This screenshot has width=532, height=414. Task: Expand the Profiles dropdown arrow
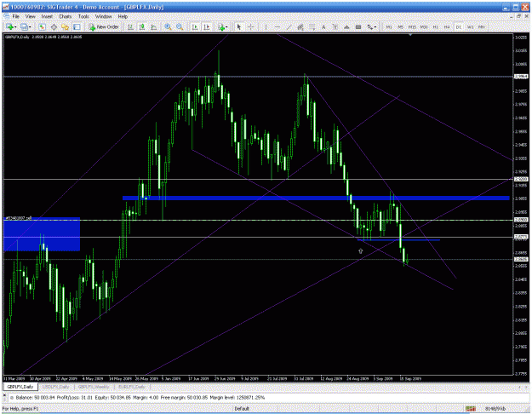tap(30, 27)
